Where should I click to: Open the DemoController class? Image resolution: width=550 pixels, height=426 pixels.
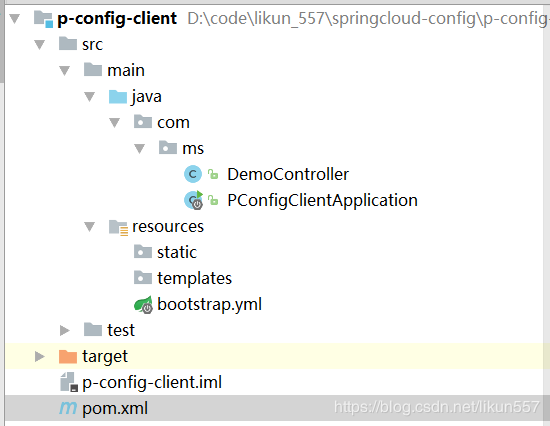288,174
